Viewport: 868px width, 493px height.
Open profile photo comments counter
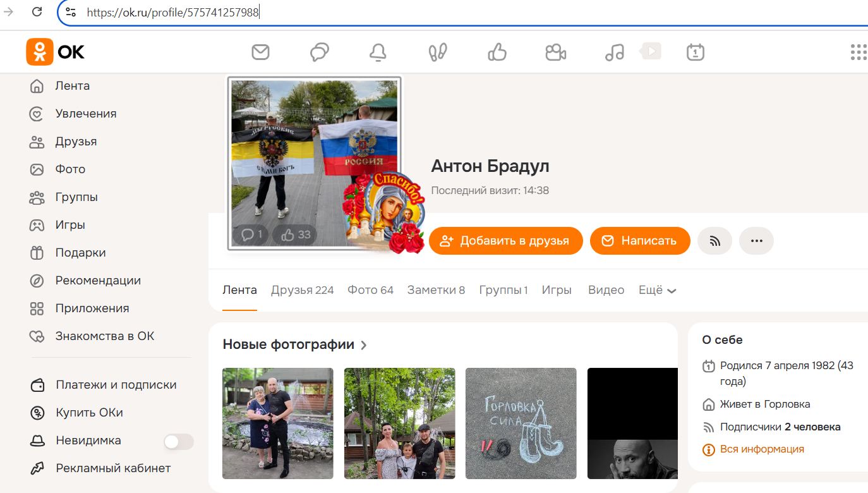(251, 235)
